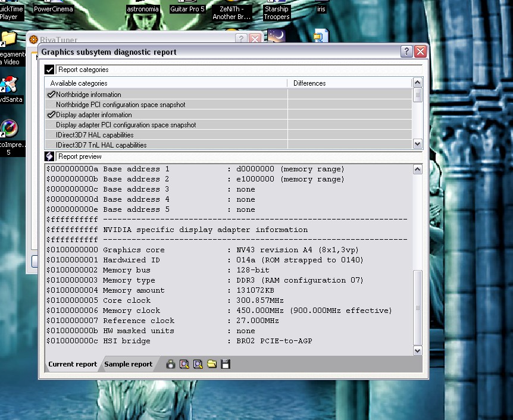Click the HW masked units line

tap(151, 331)
